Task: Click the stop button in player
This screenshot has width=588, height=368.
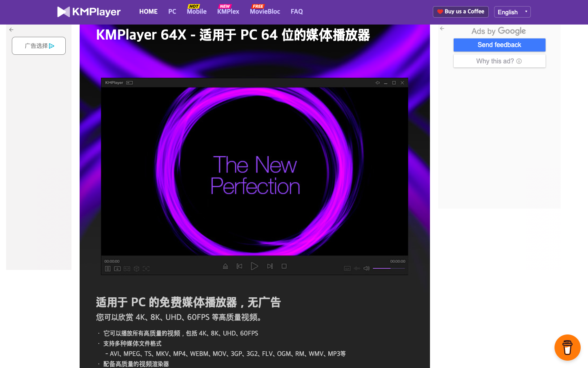Action: click(x=284, y=266)
